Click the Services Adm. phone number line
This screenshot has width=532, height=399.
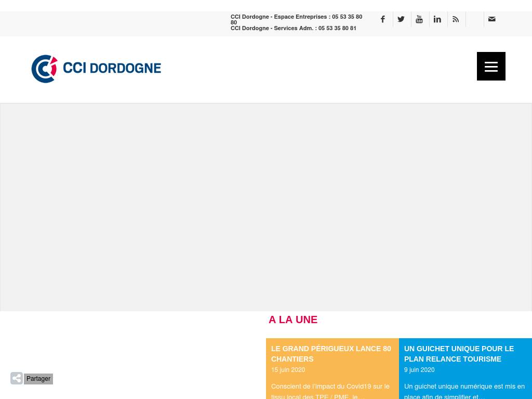[294, 29]
